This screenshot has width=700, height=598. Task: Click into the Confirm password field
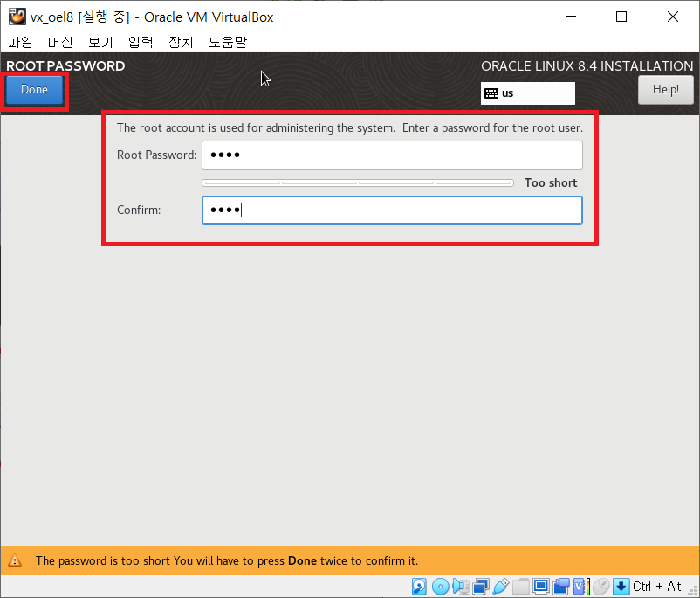pyautogui.click(x=392, y=210)
